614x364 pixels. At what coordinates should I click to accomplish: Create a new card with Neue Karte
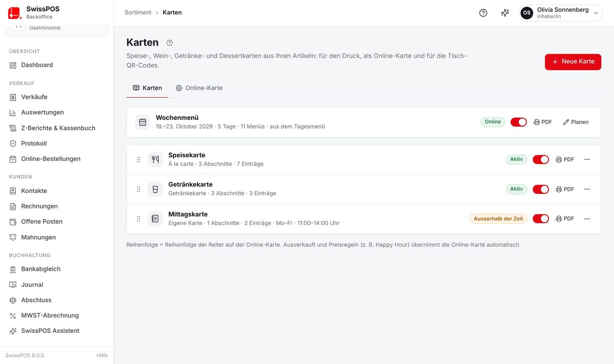click(573, 62)
